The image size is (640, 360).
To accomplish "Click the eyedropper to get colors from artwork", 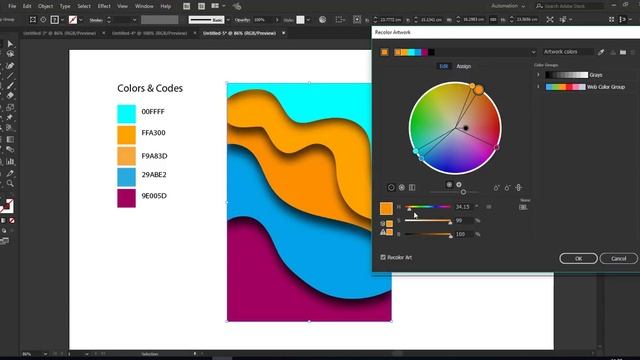I will point(601,52).
